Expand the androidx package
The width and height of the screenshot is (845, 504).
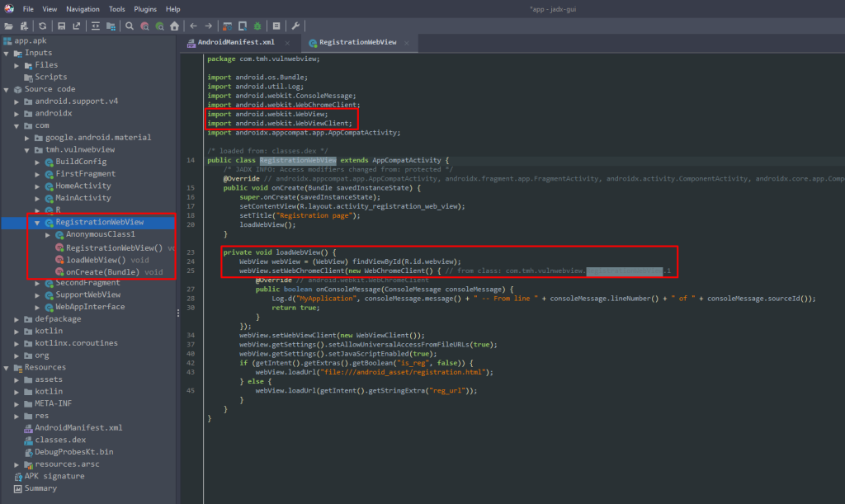[17, 114]
